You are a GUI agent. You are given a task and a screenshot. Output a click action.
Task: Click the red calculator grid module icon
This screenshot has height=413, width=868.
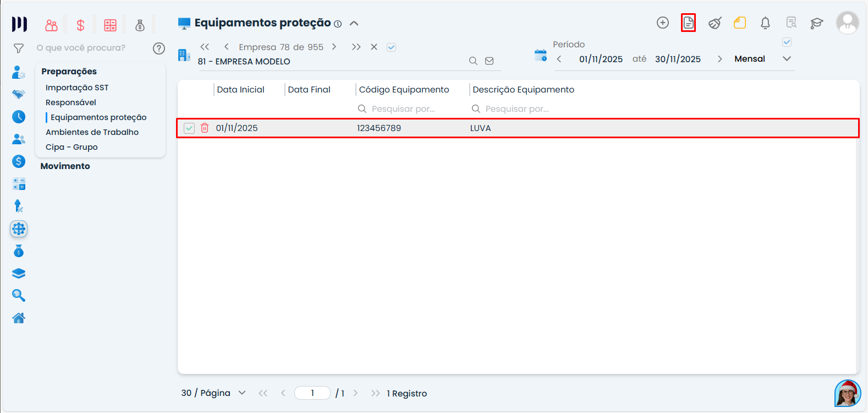pyautogui.click(x=110, y=25)
